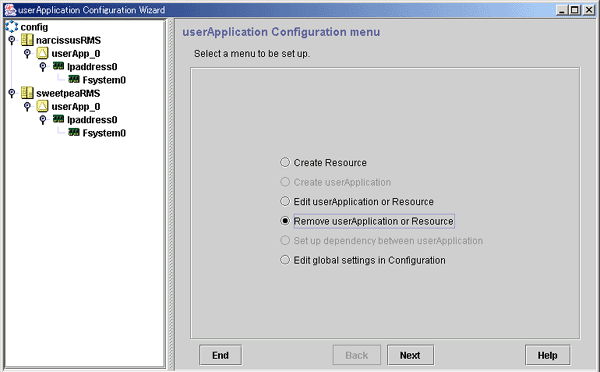Image resolution: width=600 pixels, height=372 pixels.
Task: Select the config root tree label
Action: coord(34,27)
